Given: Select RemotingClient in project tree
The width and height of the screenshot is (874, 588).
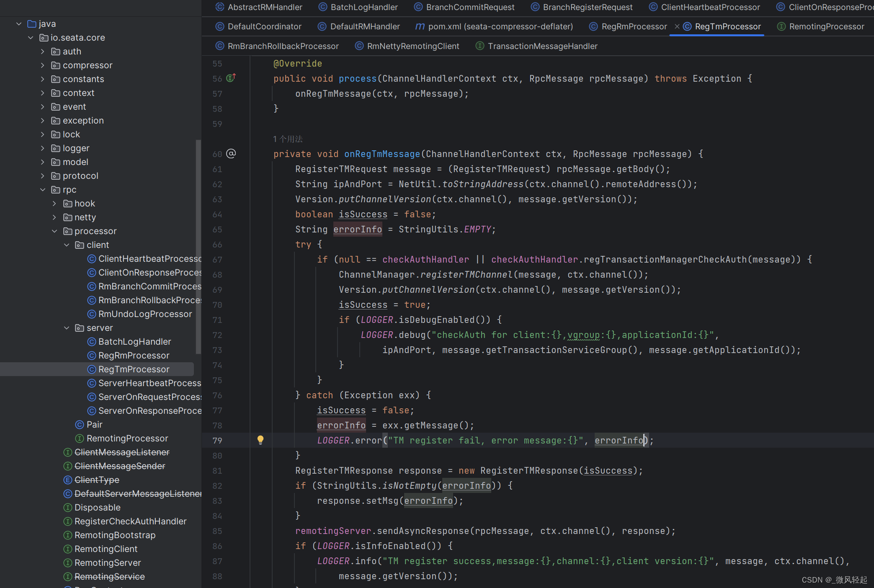Looking at the screenshot, I should pyautogui.click(x=106, y=549).
